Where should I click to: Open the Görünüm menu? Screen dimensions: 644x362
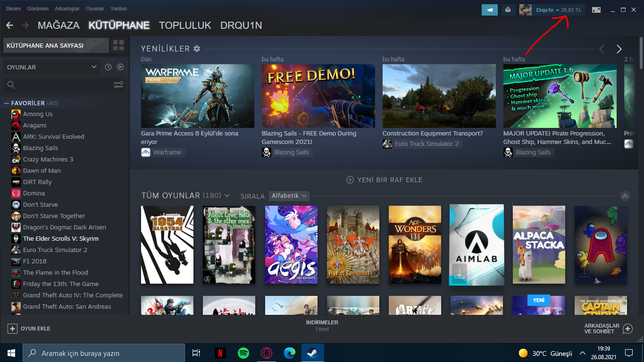37,8
